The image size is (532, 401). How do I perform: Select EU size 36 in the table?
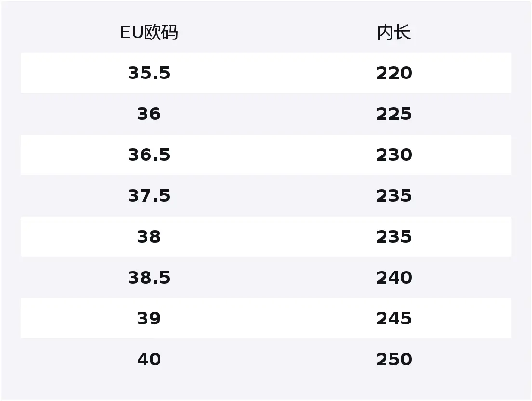149,114
